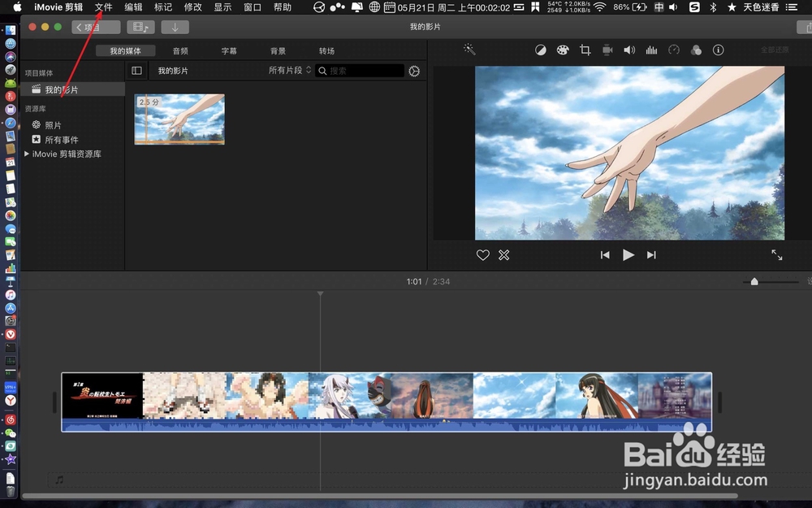Expand the iMovie 剪辑资源库 disclosure triangle

pos(27,154)
